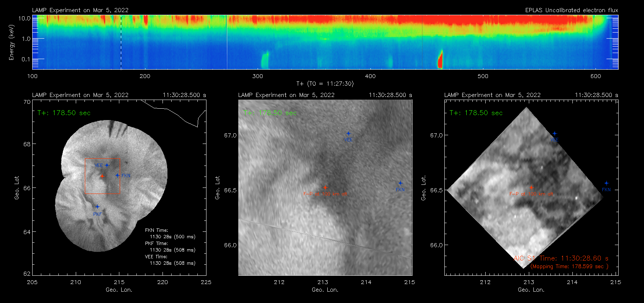Click the '300' tick on the spectrogram time axis

(258, 76)
